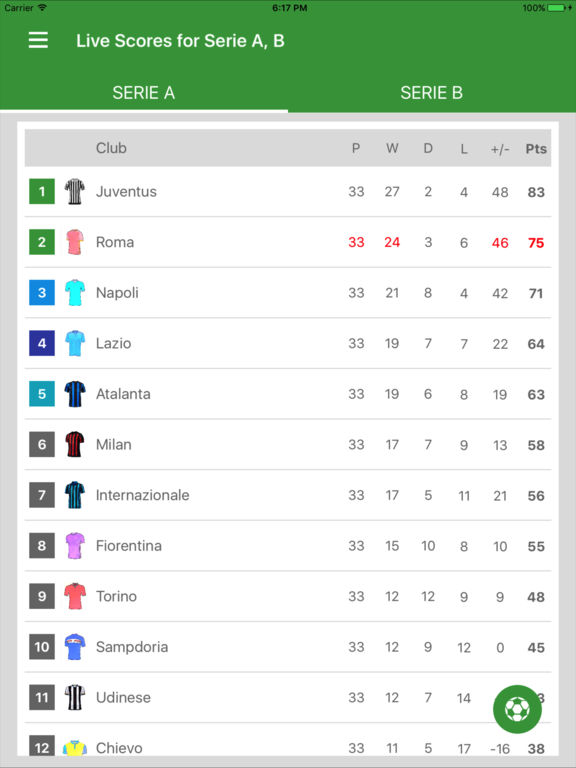576x768 pixels.
Task: Tap the green soccer ball floating button
Action: click(517, 709)
